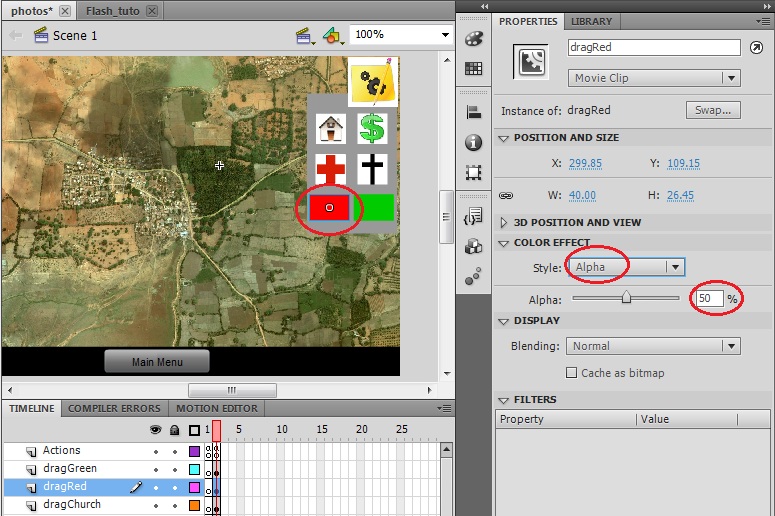Open the Align panel icon
This screenshot has width=775, height=516.
(474, 112)
